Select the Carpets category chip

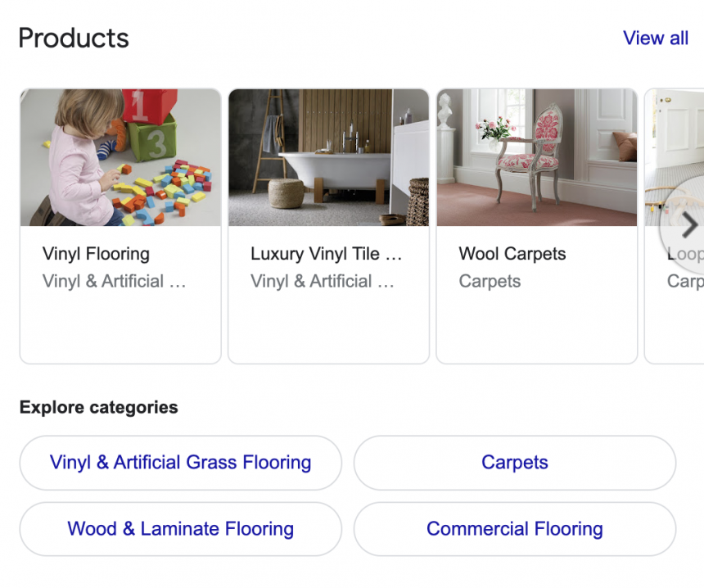(514, 463)
